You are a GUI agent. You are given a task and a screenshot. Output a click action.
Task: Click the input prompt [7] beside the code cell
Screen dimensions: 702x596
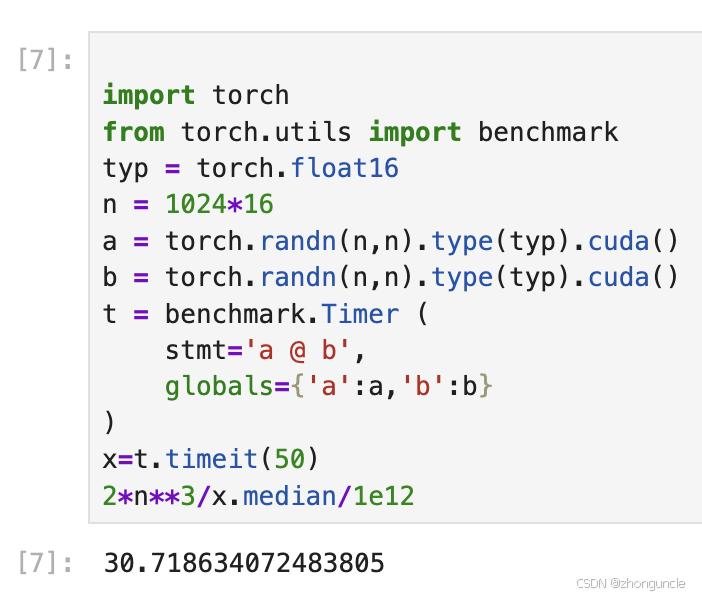point(45,59)
